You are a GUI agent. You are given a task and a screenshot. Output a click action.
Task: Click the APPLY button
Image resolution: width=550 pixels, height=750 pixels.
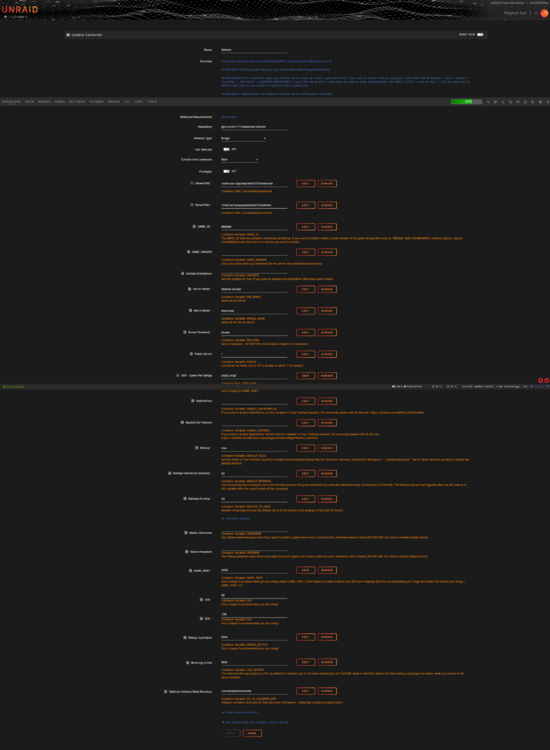(x=231, y=733)
